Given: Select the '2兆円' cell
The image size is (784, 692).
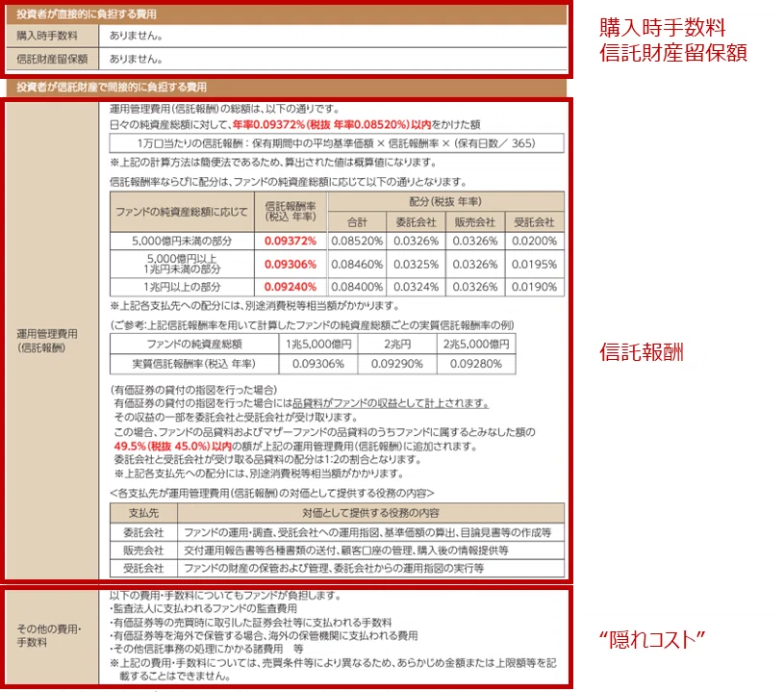Looking at the screenshot, I should [x=397, y=344].
